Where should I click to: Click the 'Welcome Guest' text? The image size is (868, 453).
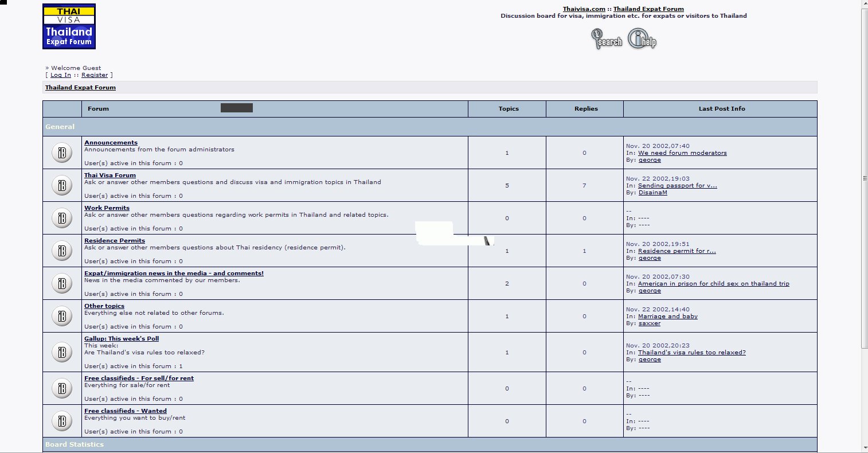pyautogui.click(x=76, y=68)
